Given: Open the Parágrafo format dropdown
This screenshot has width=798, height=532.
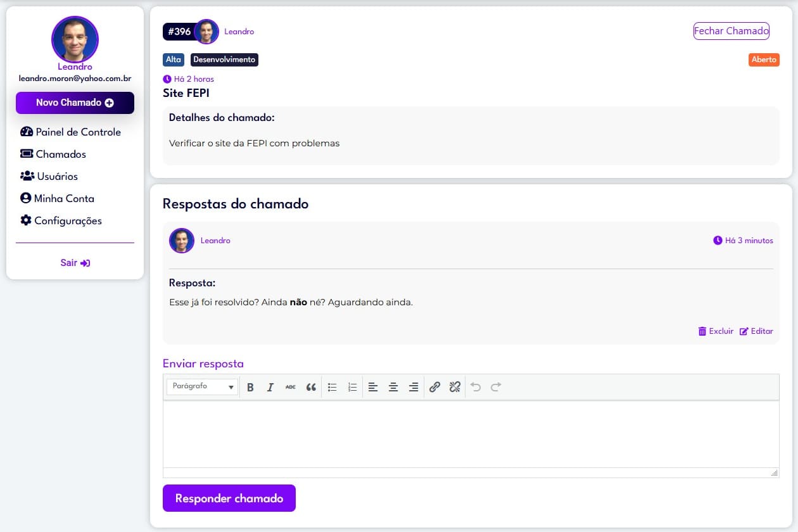Looking at the screenshot, I should coord(202,386).
